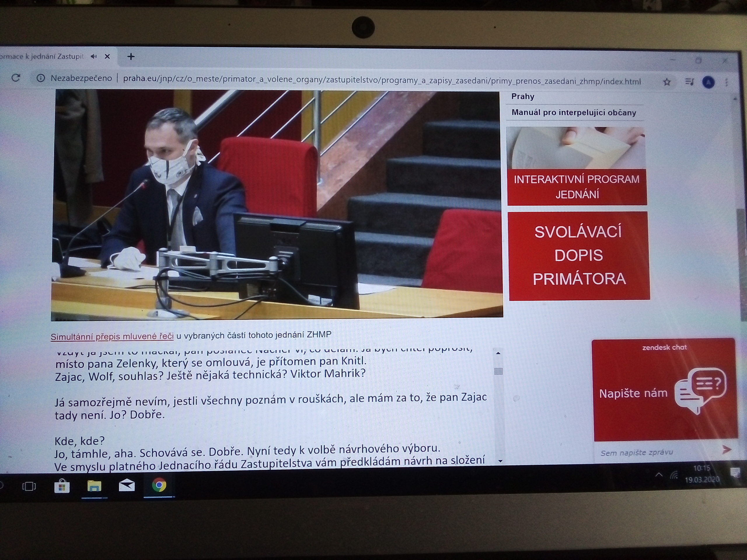Reload the page with the refresh icon

tap(16, 78)
